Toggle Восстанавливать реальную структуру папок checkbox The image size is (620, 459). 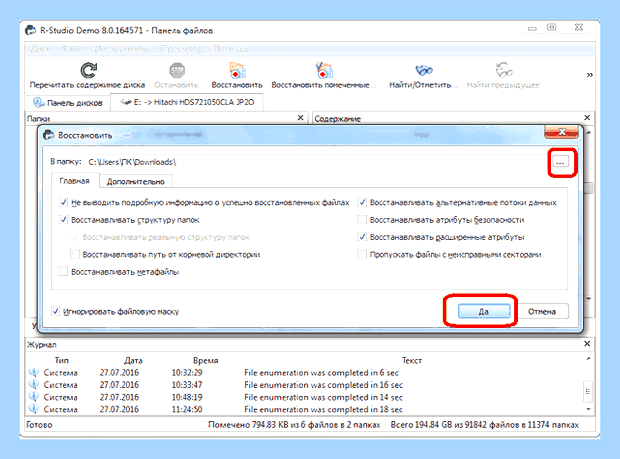coord(75,237)
